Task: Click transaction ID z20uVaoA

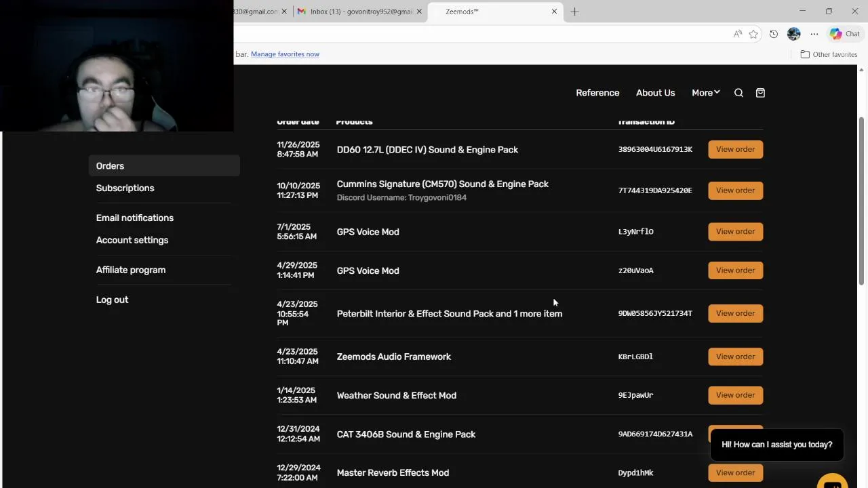Action: pos(636,270)
